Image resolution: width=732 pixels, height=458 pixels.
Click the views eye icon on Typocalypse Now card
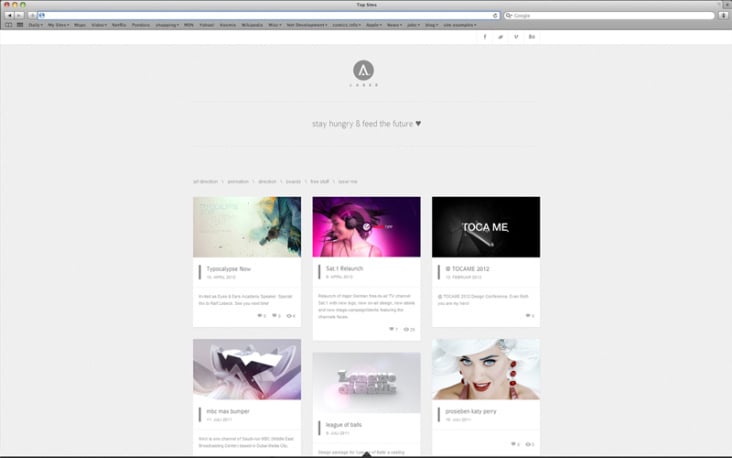pos(289,316)
